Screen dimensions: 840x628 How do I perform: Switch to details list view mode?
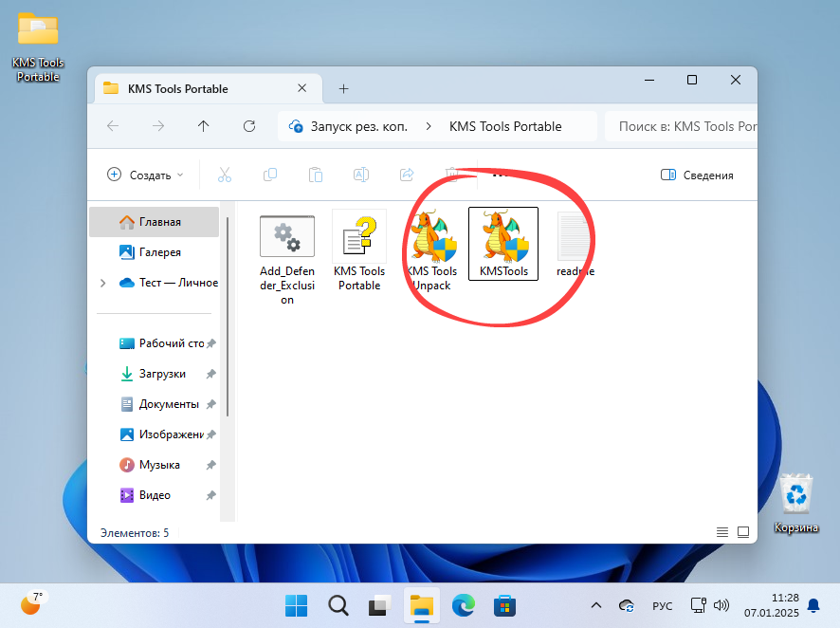pyautogui.click(x=722, y=532)
